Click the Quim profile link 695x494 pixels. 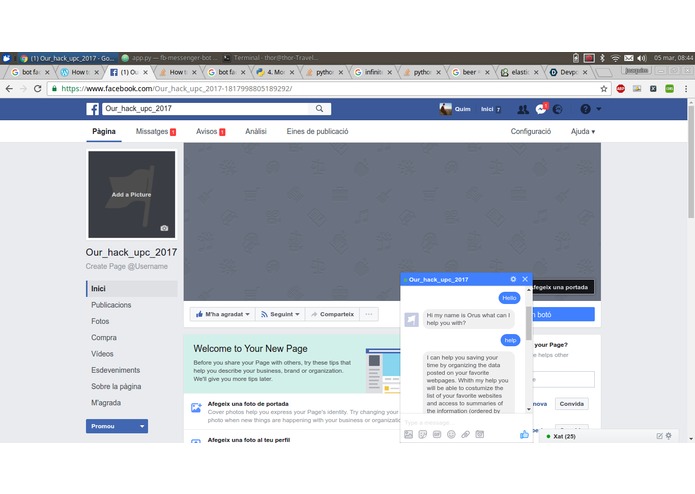(x=455, y=109)
